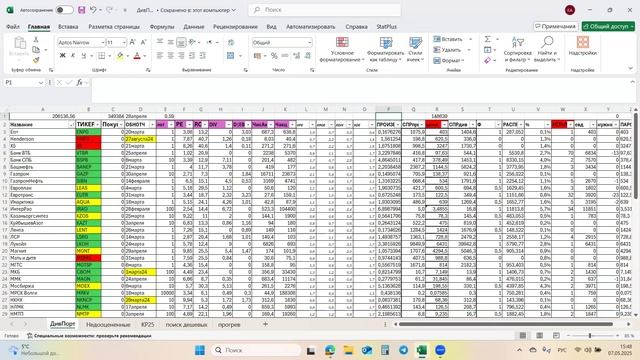This screenshot has width=640, height=360.
Task: Click the Save diskette icon
Action: point(81,10)
